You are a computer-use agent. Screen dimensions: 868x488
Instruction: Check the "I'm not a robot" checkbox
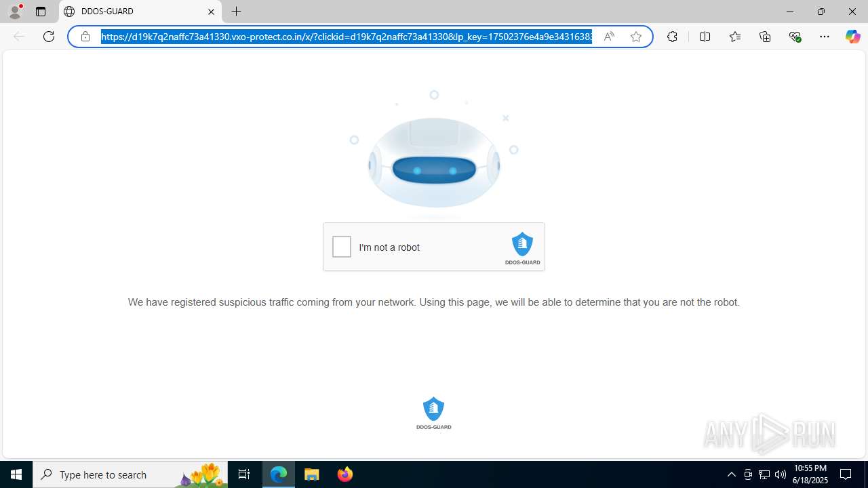pos(342,247)
